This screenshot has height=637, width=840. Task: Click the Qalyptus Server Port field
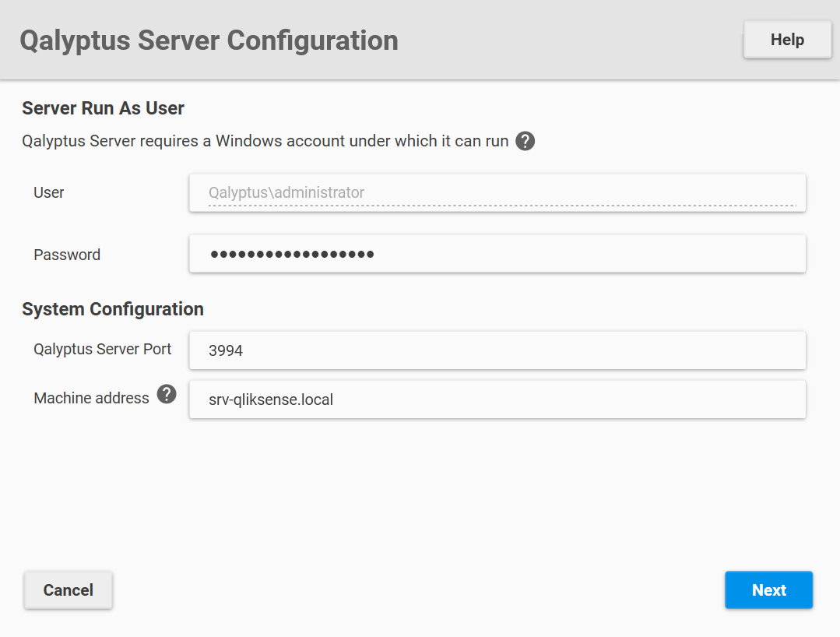[x=497, y=350]
